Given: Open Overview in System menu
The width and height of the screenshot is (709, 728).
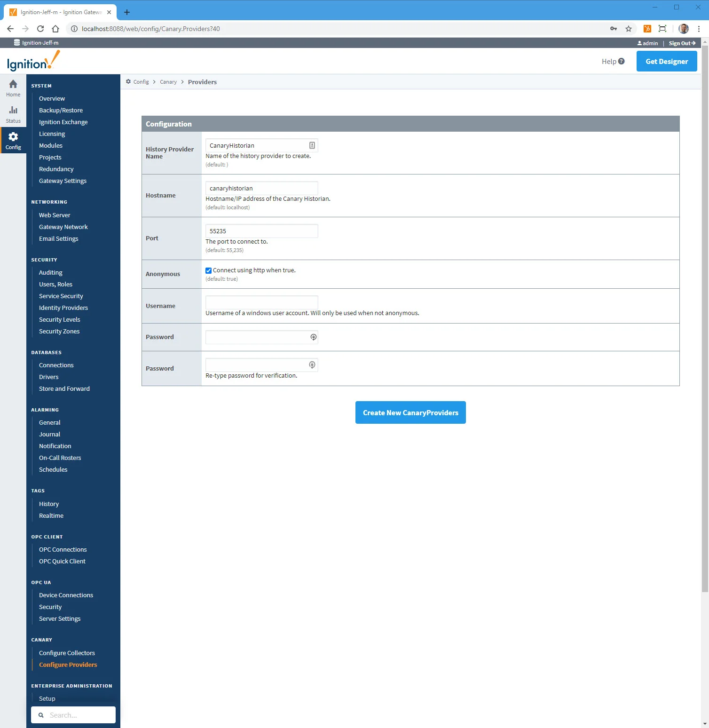Looking at the screenshot, I should [x=52, y=99].
